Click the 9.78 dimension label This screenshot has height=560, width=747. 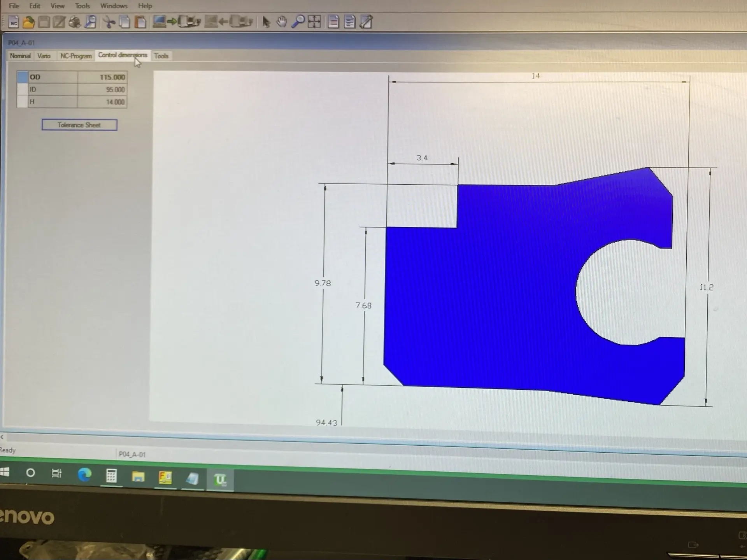[323, 283]
